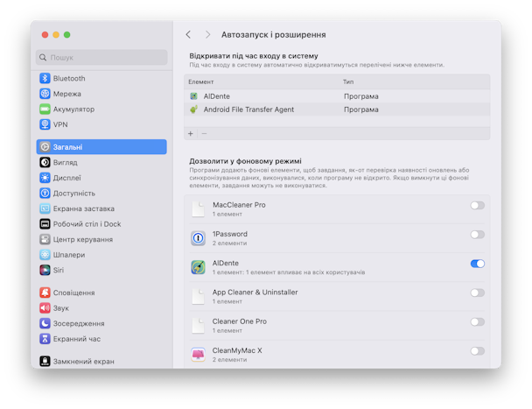Viewport: 532px width, 409px height.
Task: Open Шпалери settings label
Action: pyautogui.click(x=69, y=255)
